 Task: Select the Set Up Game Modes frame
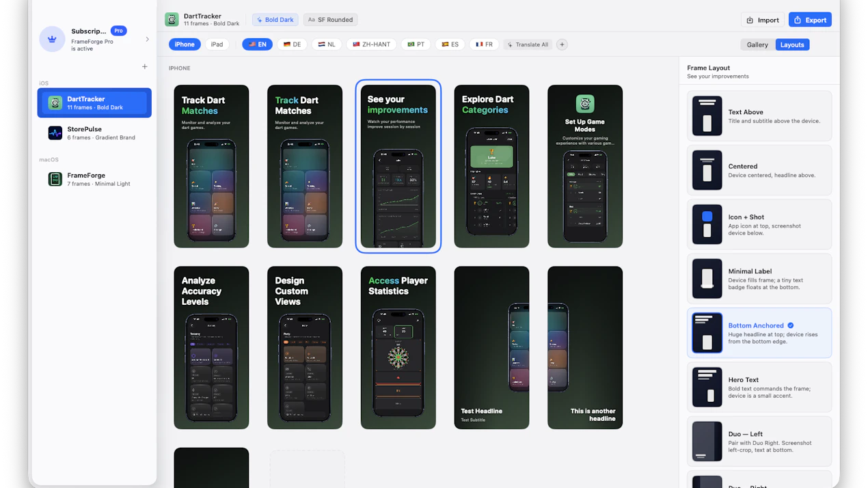coord(585,166)
